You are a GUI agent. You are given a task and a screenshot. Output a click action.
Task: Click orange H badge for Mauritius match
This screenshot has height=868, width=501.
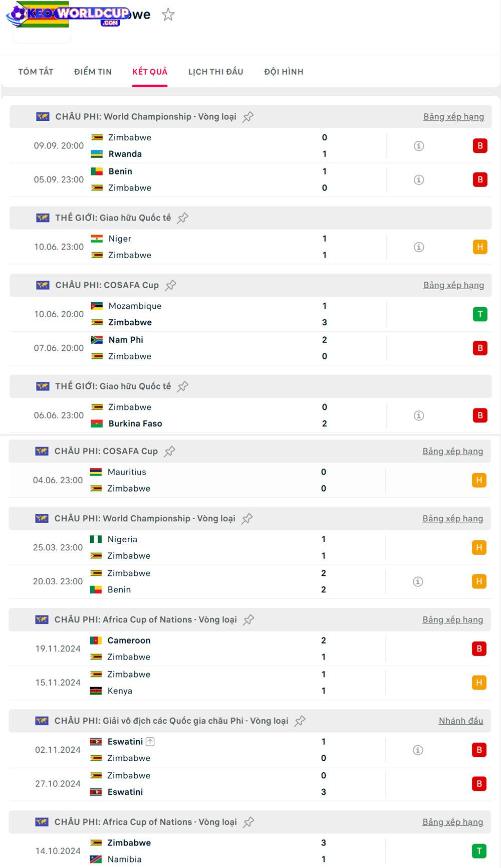[x=479, y=480]
